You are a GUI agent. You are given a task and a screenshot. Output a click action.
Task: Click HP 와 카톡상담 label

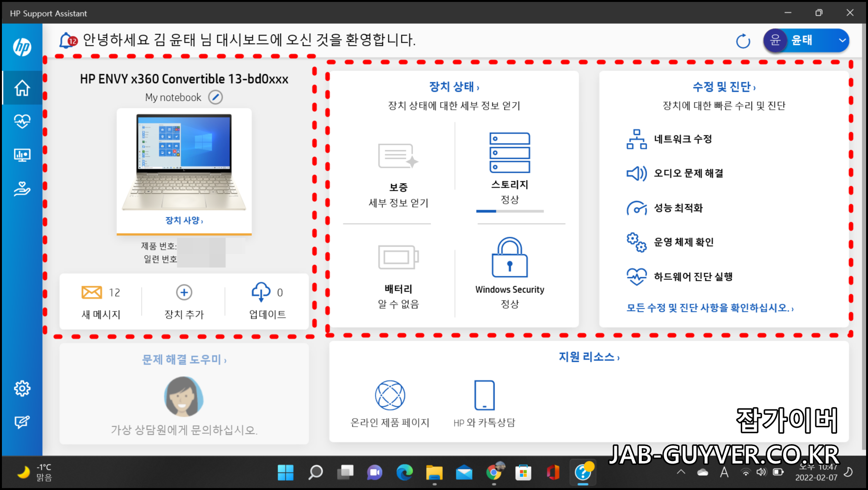485,422
